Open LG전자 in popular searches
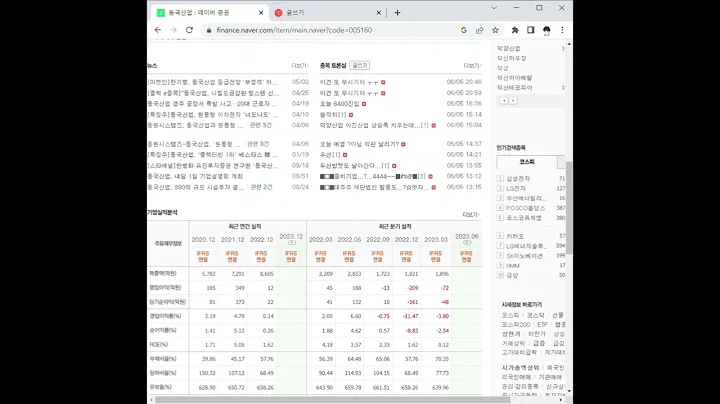Screen dimensions: 720x404 [x=516, y=189]
